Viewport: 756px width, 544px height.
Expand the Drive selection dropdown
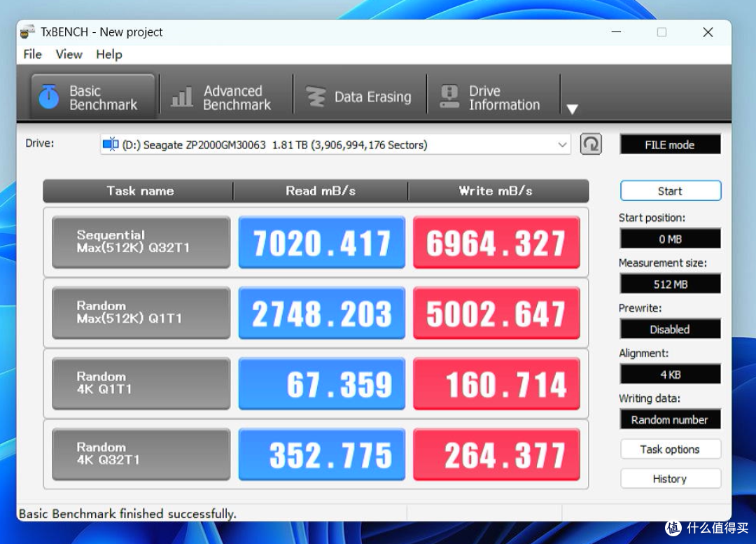coord(561,145)
